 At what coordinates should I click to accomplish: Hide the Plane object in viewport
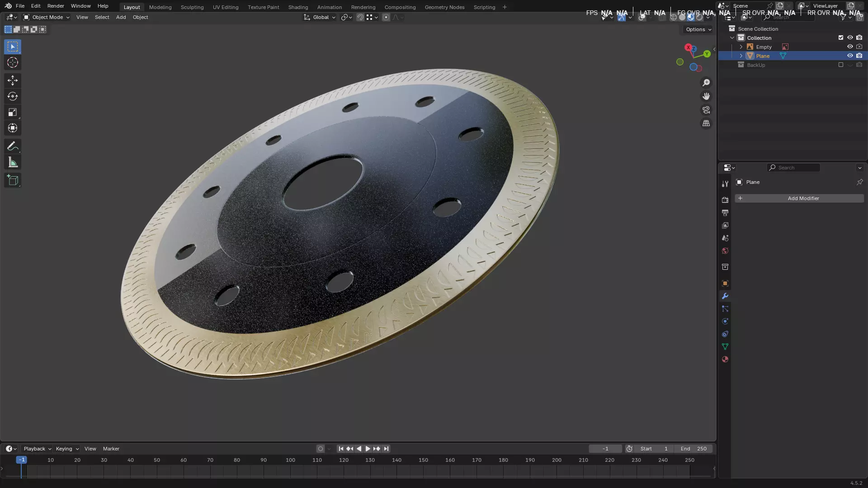click(850, 56)
